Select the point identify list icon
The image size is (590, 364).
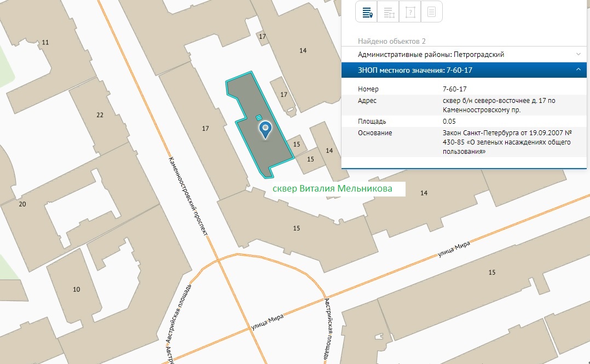point(367,12)
